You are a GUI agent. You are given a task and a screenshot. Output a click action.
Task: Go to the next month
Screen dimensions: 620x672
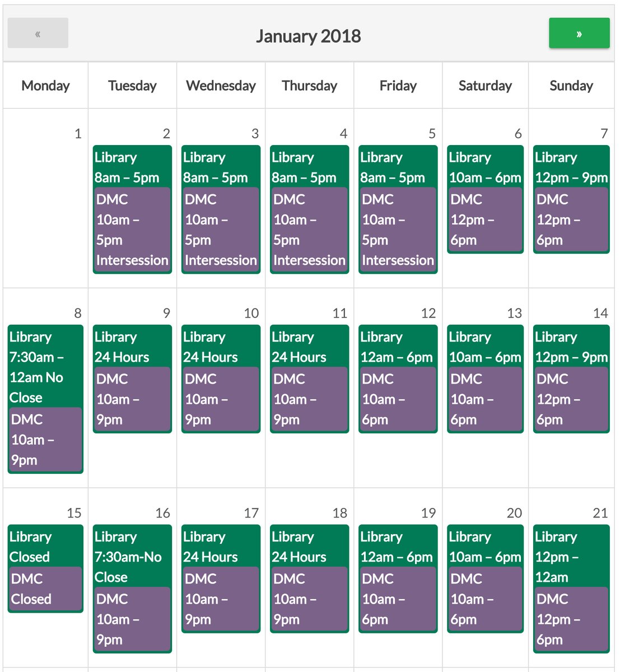[x=579, y=33]
